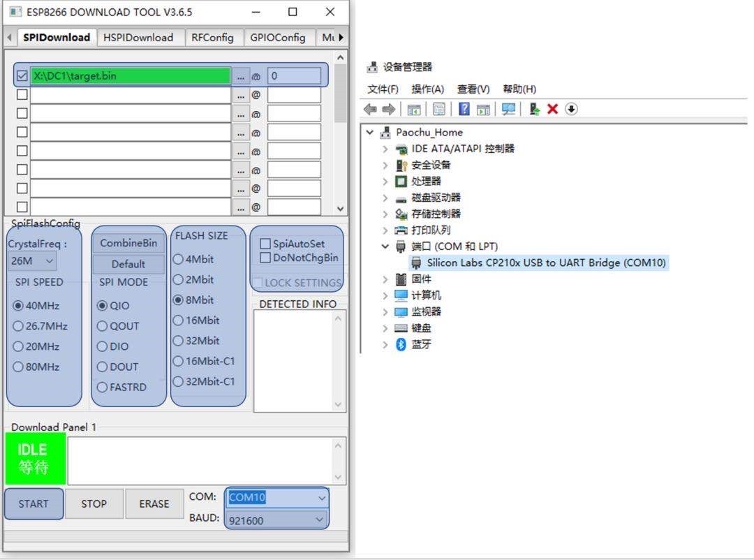Select 32Mbit flash size

179,341
